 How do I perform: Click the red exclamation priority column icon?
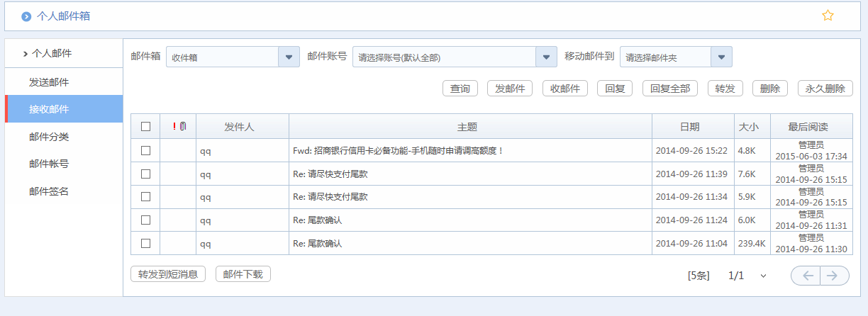[x=174, y=127]
